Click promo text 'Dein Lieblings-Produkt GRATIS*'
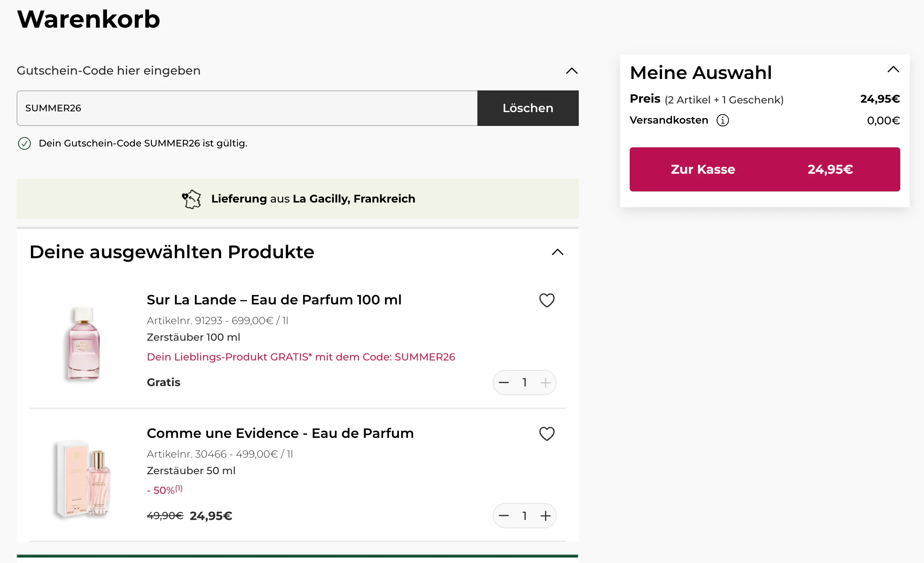Viewport: 924px width, 563px height. [229, 357]
